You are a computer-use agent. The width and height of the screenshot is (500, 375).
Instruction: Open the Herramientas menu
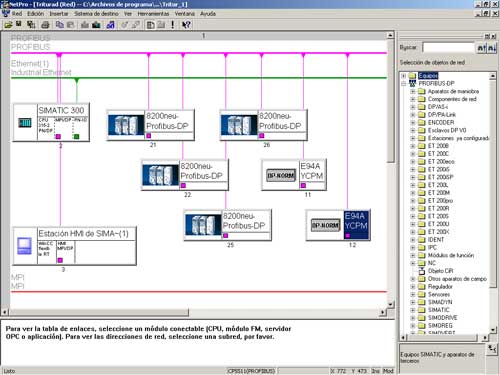pos(153,14)
